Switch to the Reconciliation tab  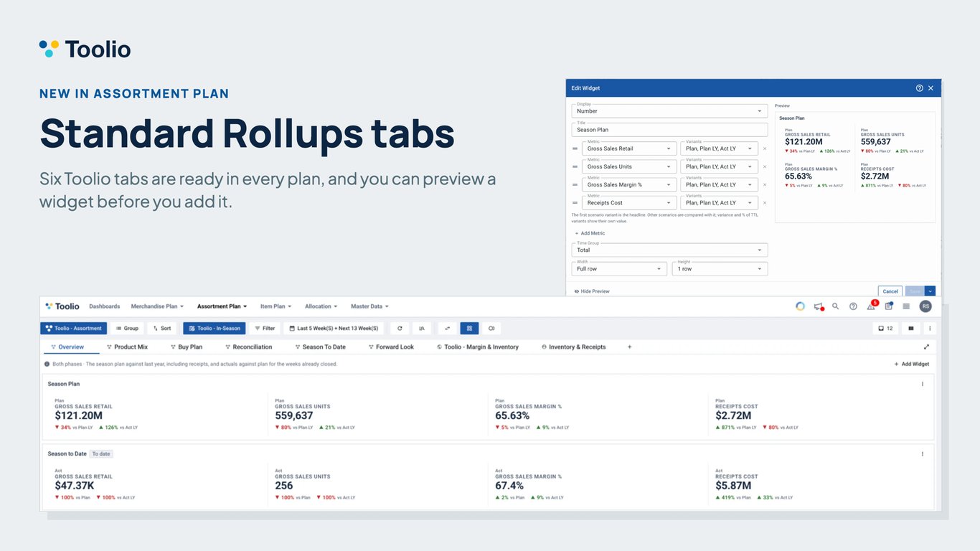(x=248, y=347)
